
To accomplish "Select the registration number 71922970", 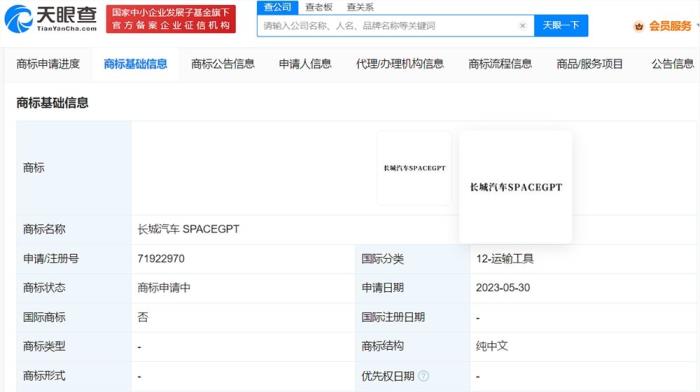I will click(x=161, y=259).
